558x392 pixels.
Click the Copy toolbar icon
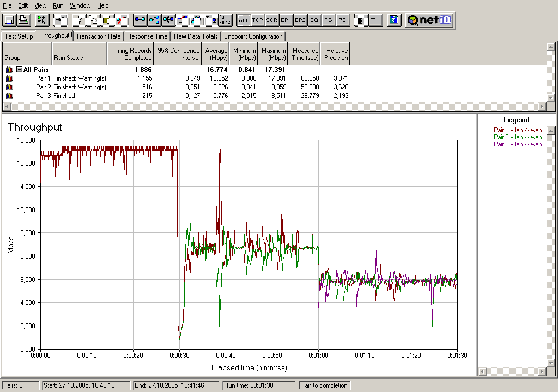point(93,20)
